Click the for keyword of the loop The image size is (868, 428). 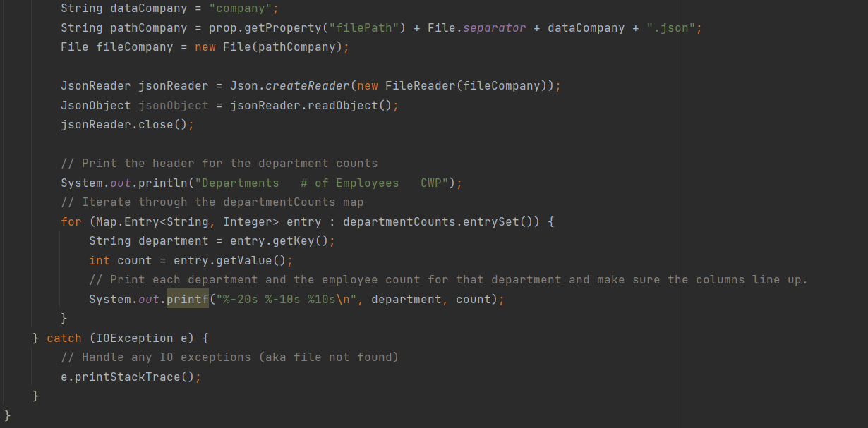pyautogui.click(x=71, y=222)
